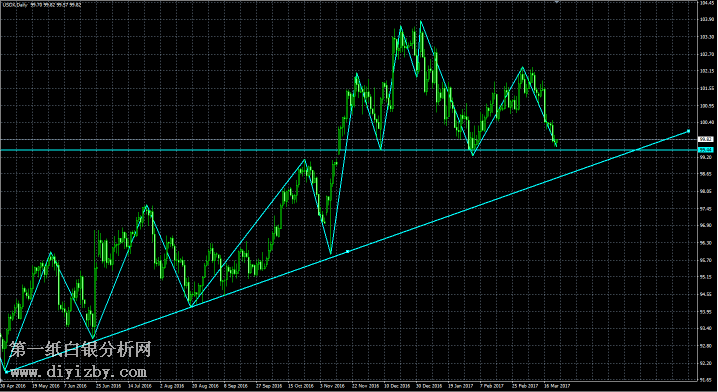The height and width of the screenshot is (392, 718).
Task: Click the trendline's right end anchor point
Action: pos(688,131)
